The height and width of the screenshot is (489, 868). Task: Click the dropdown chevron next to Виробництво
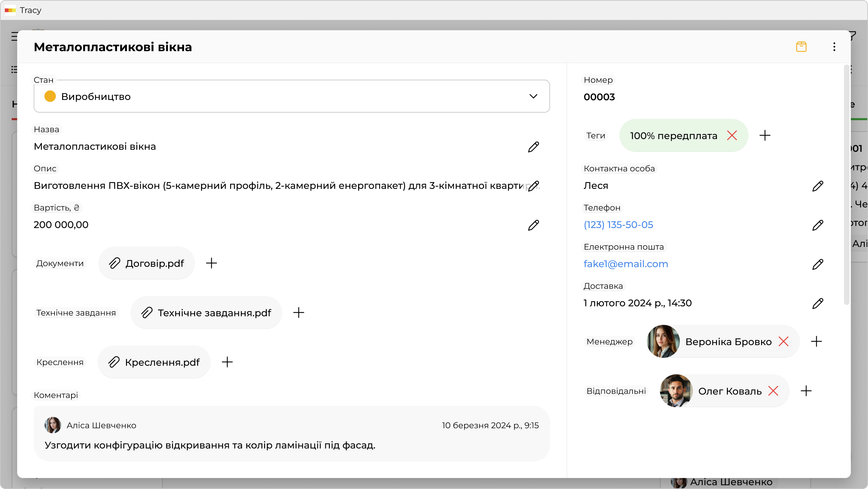(x=533, y=96)
